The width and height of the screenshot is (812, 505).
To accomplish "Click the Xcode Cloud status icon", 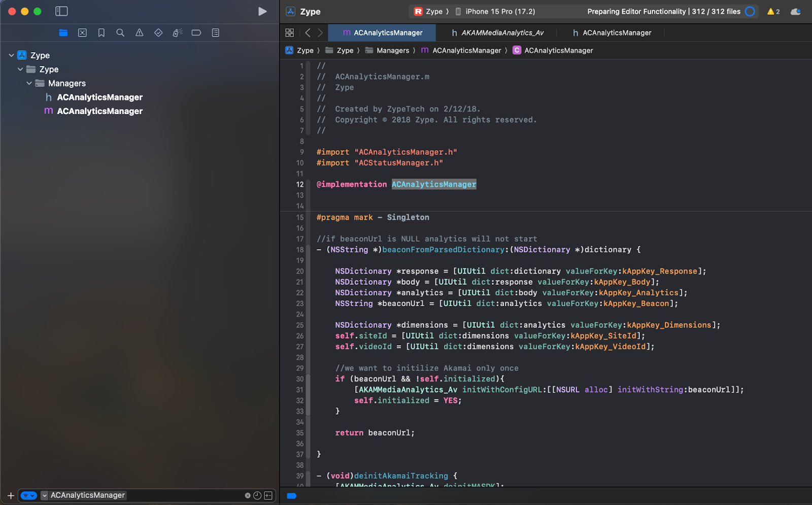I will [x=796, y=11].
